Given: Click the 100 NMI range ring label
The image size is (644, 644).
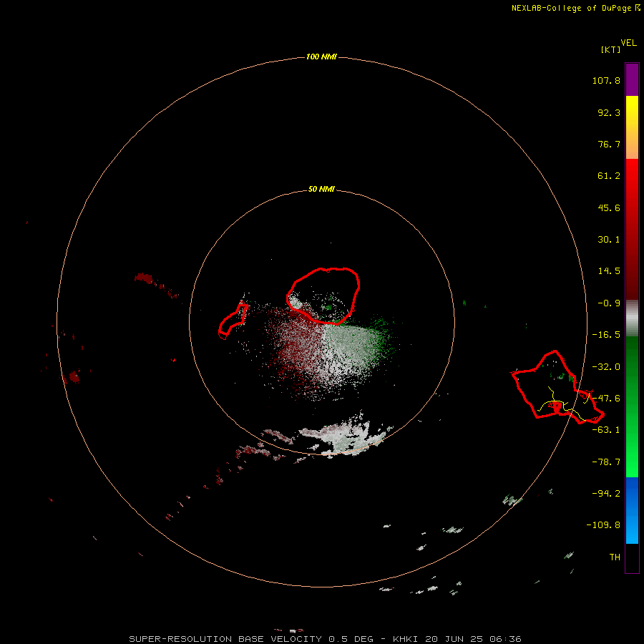Looking at the screenshot, I should pyautogui.click(x=321, y=57).
